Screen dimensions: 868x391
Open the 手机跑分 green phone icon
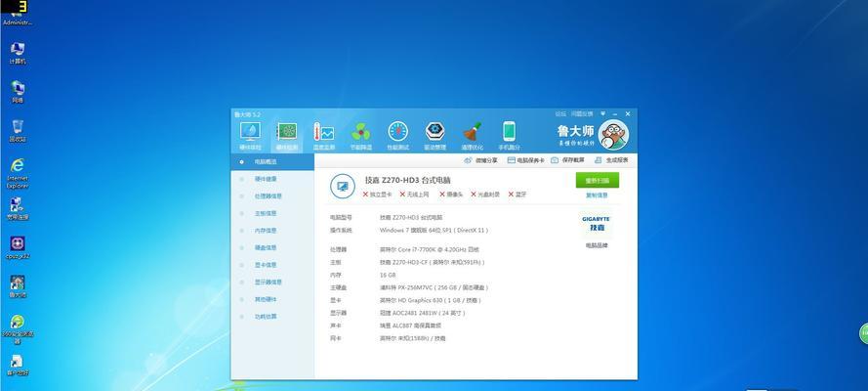click(x=510, y=136)
